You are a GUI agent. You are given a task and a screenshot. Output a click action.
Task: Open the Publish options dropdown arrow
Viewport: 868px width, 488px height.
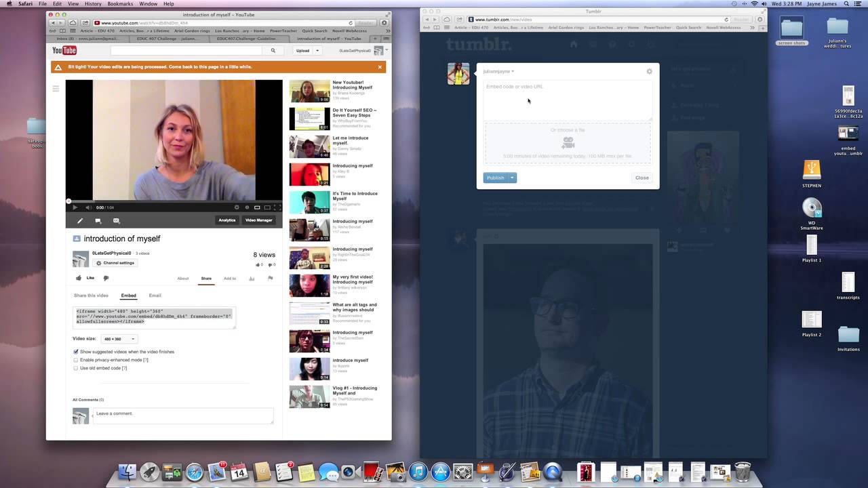click(513, 178)
